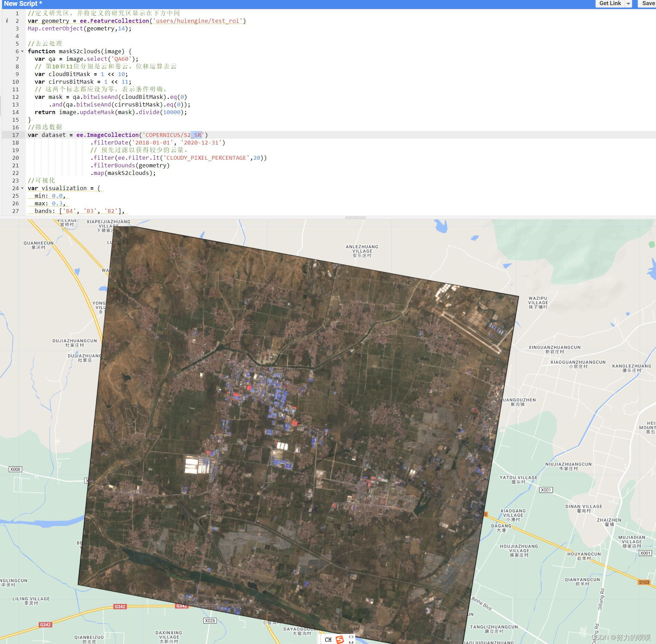Viewport: 656px width, 644px height.
Task: Open the users/huiengine/test_roi asset link
Action: (x=197, y=21)
